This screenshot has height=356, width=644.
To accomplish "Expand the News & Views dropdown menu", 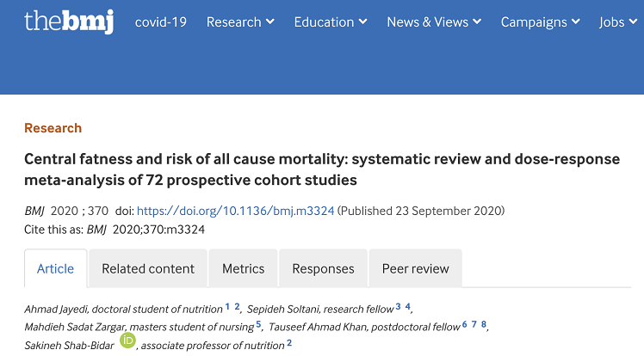I will pyautogui.click(x=434, y=22).
